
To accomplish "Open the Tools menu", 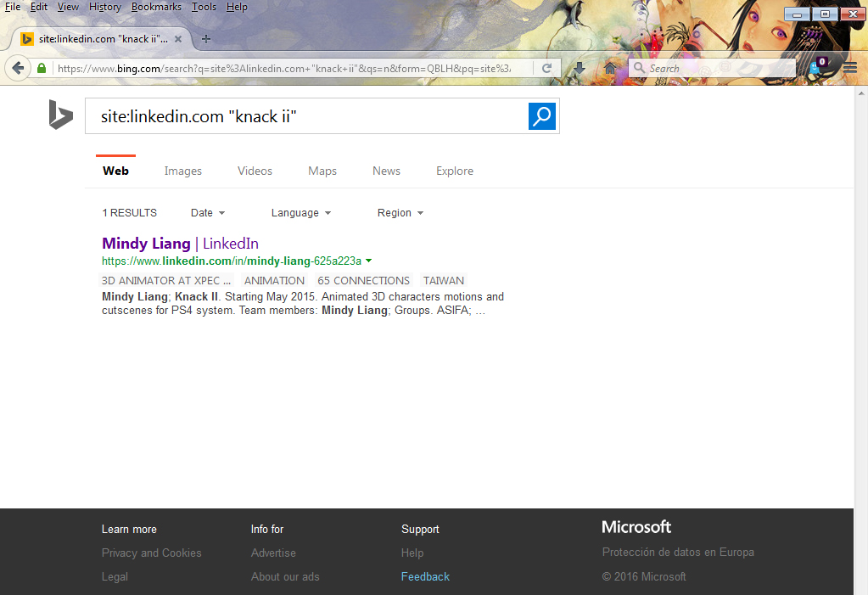I will pyautogui.click(x=204, y=7).
